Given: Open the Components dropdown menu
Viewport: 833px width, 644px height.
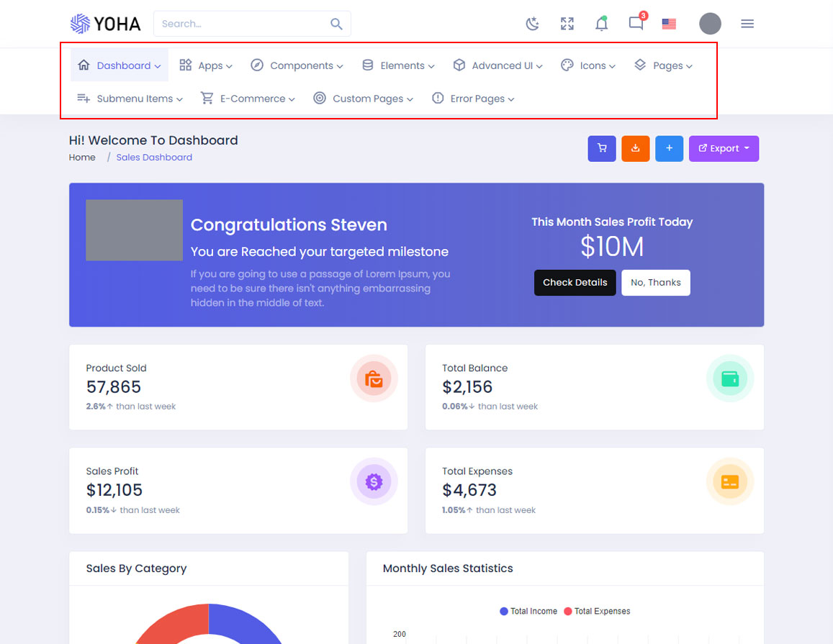Looking at the screenshot, I should pyautogui.click(x=297, y=65).
